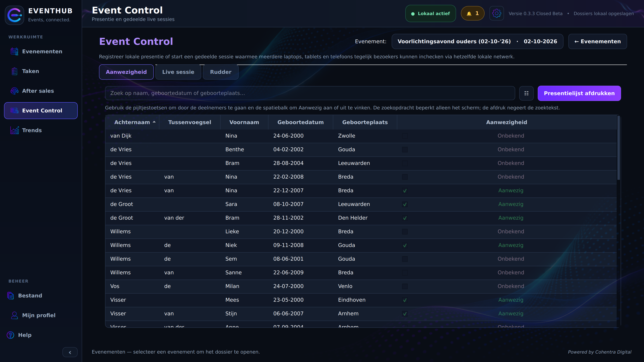Open the Mijn profiel user icon
The width and height of the screenshot is (644, 362).
pyautogui.click(x=14, y=315)
